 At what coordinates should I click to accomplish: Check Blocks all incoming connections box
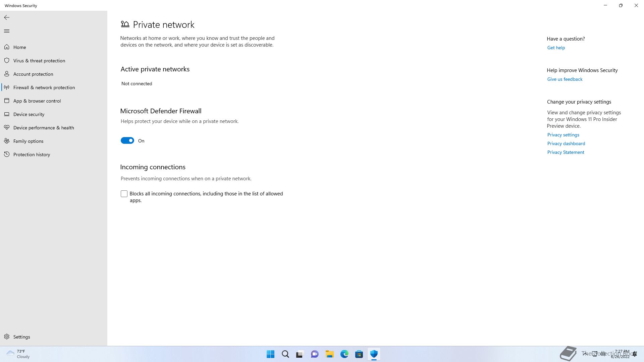124,194
